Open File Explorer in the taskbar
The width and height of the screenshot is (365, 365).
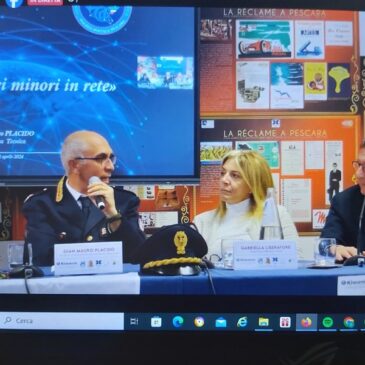click(264, 322)
